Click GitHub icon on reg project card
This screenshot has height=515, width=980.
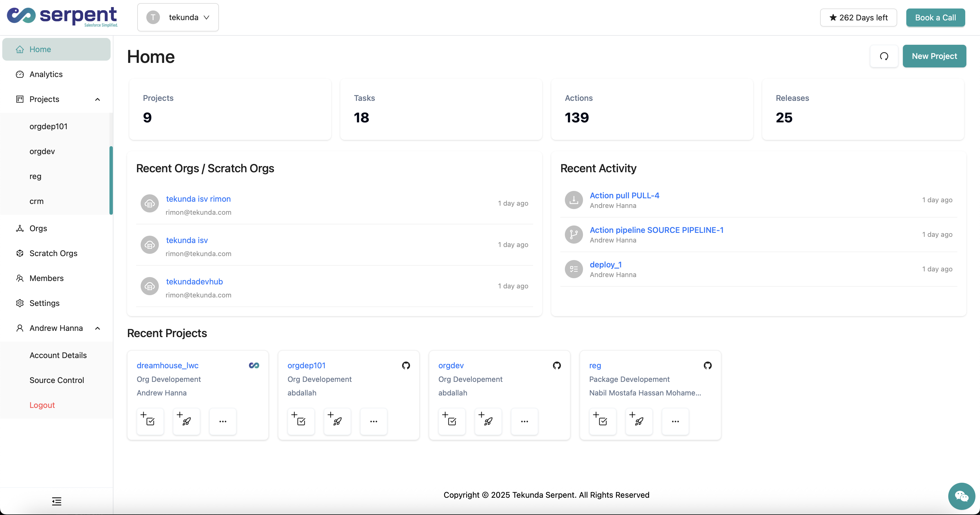coord(707,365)
